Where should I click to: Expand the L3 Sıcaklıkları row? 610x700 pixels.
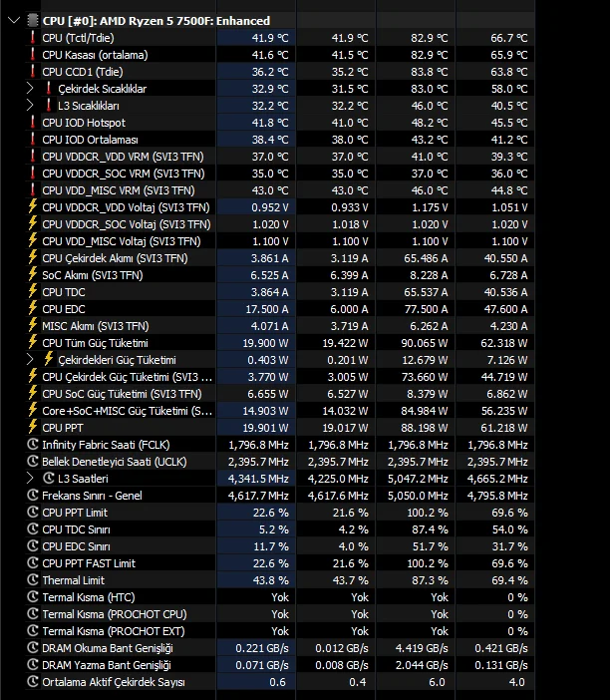(30, 106)
